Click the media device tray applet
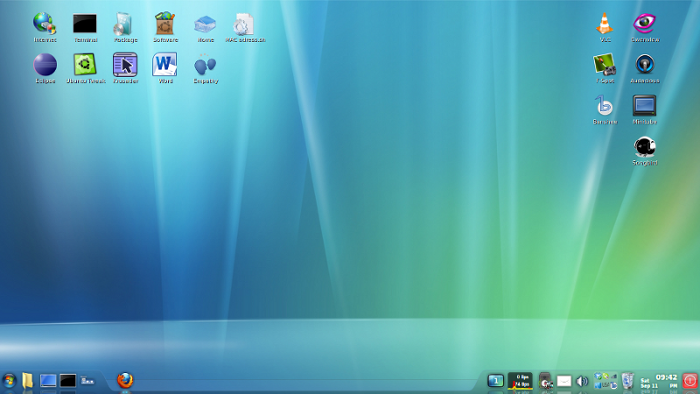The image size is (700, 394). coord(545,381)
